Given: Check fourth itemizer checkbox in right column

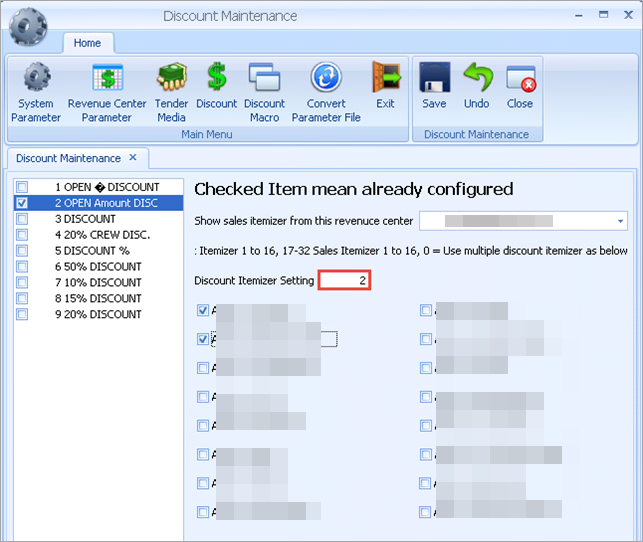Looking at the screenshot, I should pos(426,397).
